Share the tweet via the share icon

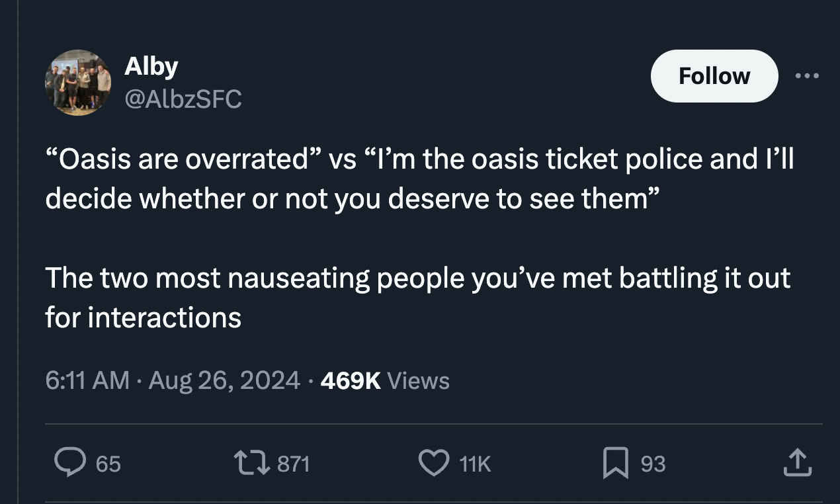[797, 464]
